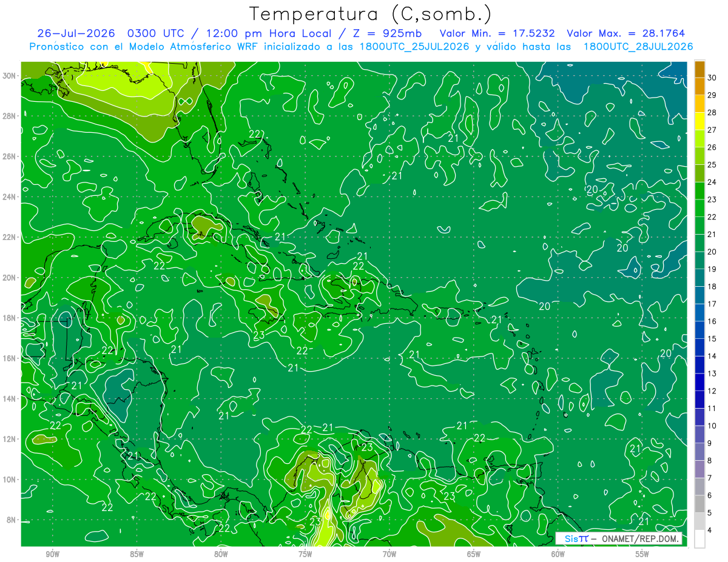Click the '20N' latitude label
The width and height of the screenshot is (728, 562).
10,278
